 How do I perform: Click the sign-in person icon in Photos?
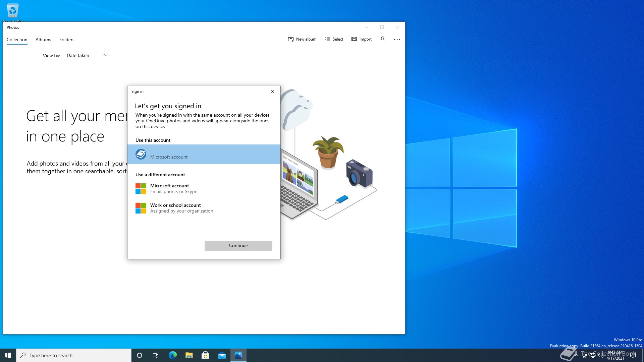tap(383, 39)
